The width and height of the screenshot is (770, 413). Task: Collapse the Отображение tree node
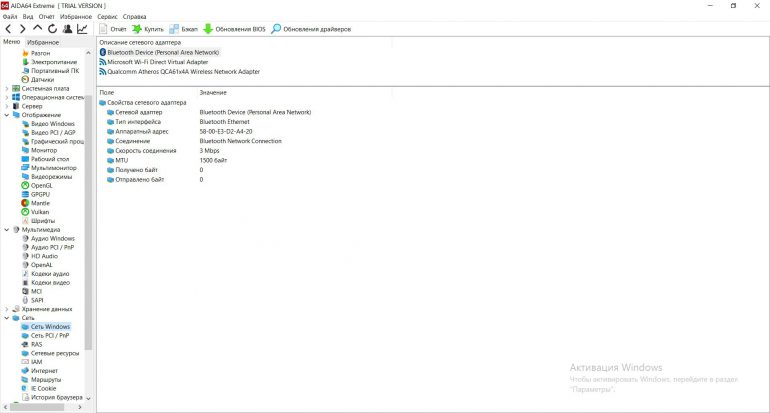point(6,115)
